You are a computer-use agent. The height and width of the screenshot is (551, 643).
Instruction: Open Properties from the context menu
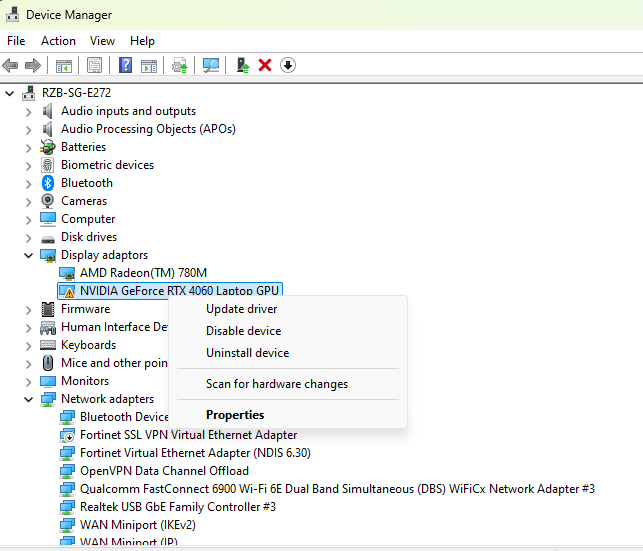point(288,415)
